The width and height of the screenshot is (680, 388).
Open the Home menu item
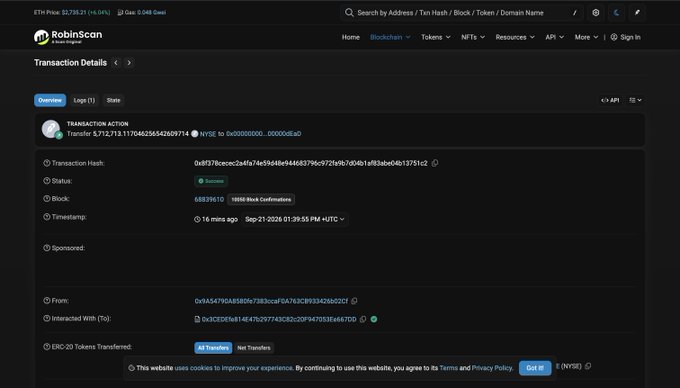point(350,37)
